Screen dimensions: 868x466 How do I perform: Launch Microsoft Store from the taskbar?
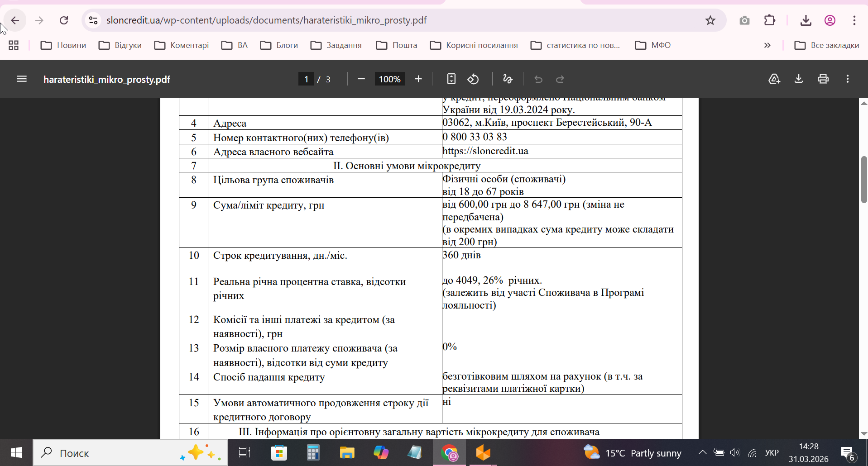point(279,452)
